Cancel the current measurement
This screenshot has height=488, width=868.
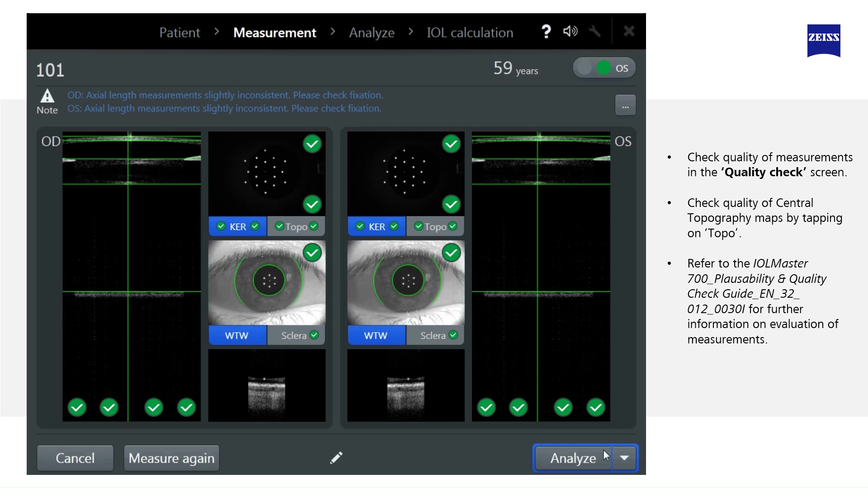[x=75, y=458]
